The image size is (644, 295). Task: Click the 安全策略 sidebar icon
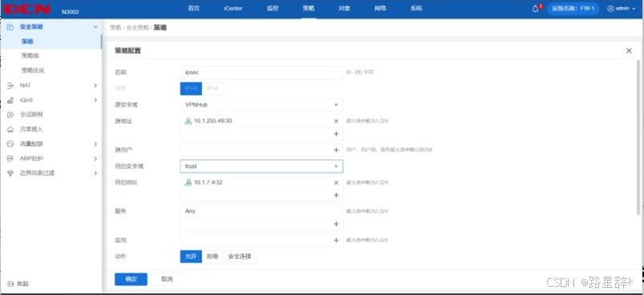[x=10, y=26]
